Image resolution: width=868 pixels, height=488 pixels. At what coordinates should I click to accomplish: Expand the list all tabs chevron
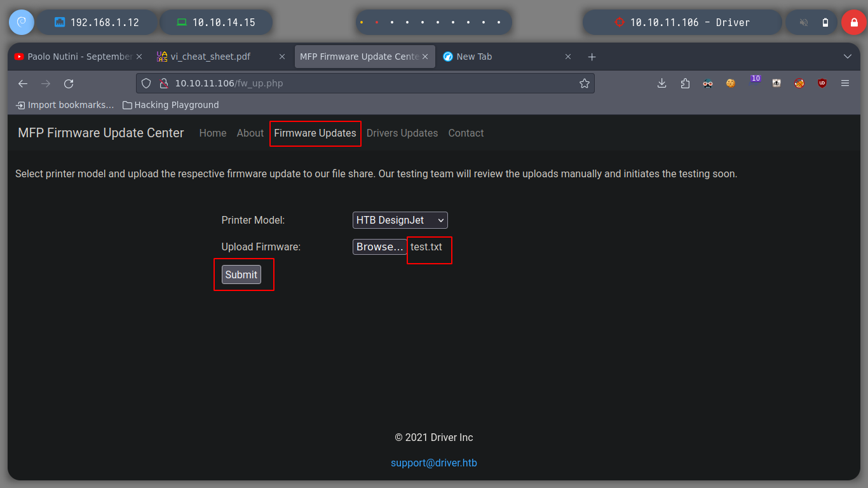tap(847, 57)
